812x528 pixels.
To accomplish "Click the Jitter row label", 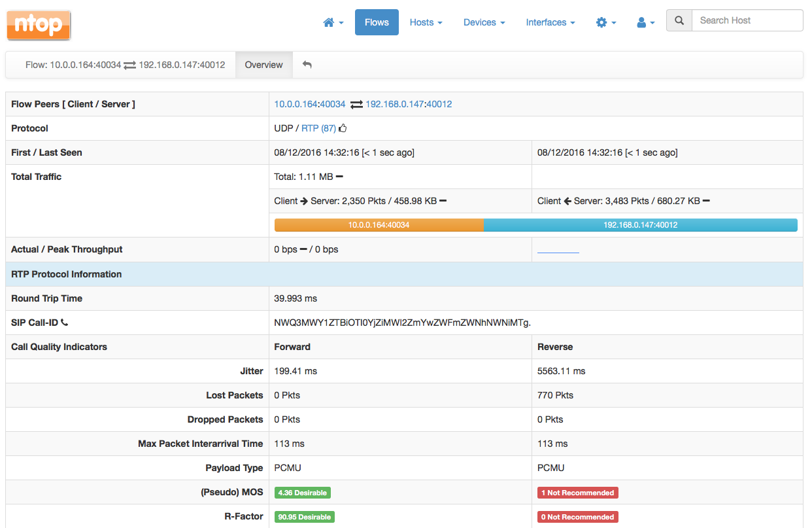I will click(x=252, y=371).
